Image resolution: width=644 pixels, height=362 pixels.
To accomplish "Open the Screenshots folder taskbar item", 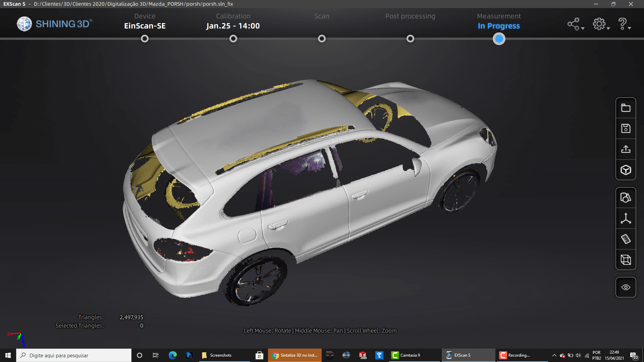I will coord(225,355).
